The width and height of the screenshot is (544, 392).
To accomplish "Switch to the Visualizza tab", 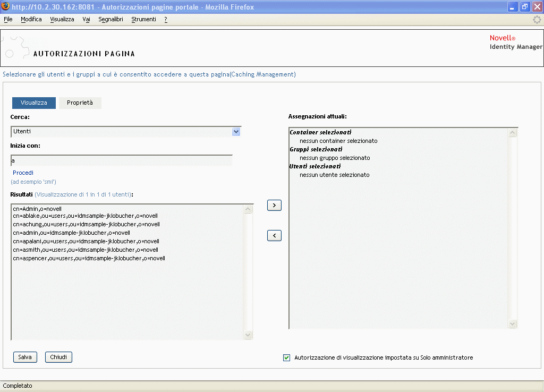I will (x=33, y=103).
